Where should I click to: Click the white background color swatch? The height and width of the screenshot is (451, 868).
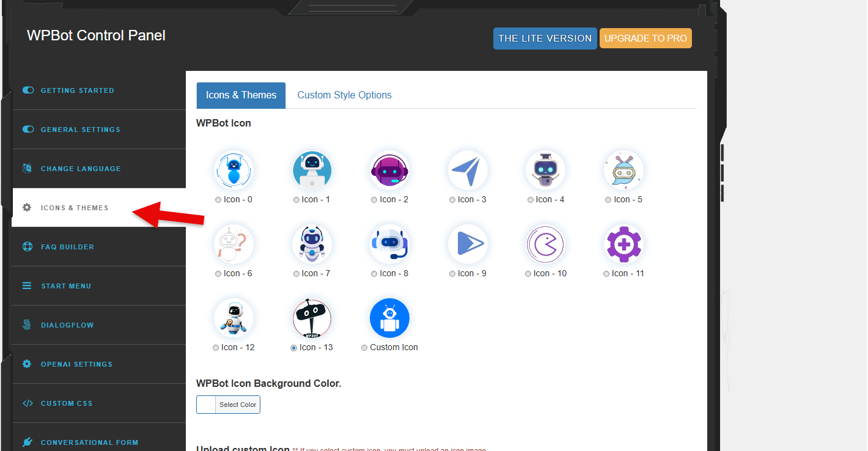(x=207, y=405)
